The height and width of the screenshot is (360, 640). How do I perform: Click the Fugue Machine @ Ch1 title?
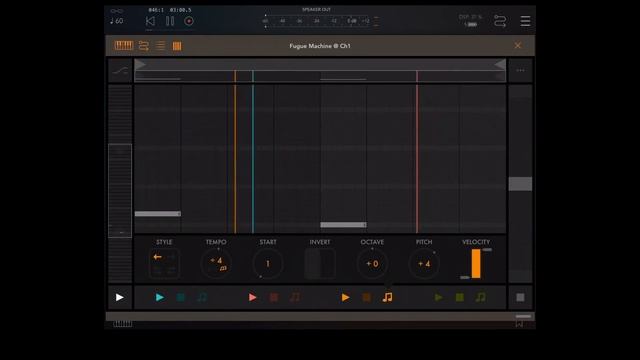[x=320, y=46]
